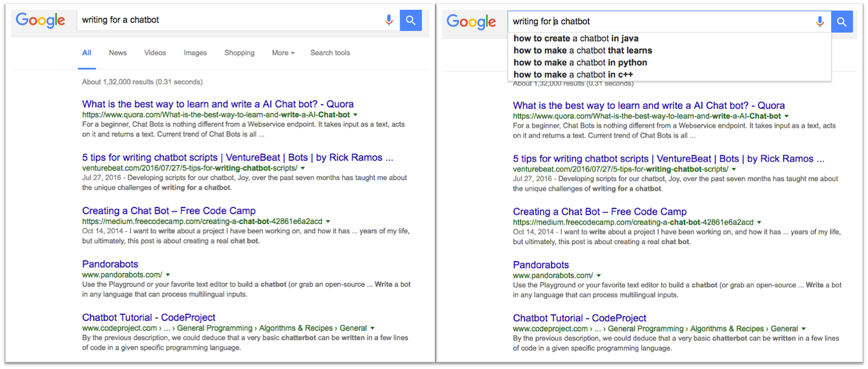This screenshot has width=868, height=369.
Task: Switch to the News tab
Action: [x=118, y=53]
